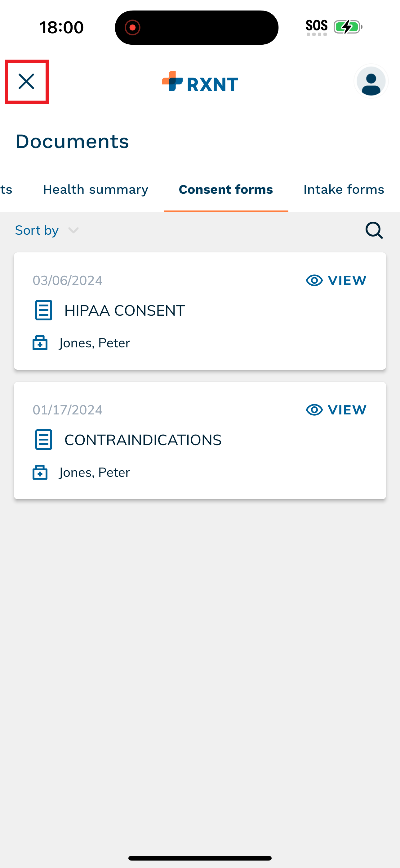Open the user profile avatar
The height and width of the screenshot is (868, 400).
point(371,81)
